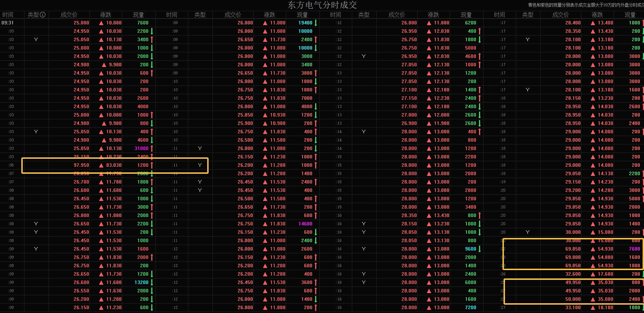Image resolution: width=644 pixels, height=313 pixels.
Task: Click the note about 青色和紫色的现量
Action: tap(586, 5)
